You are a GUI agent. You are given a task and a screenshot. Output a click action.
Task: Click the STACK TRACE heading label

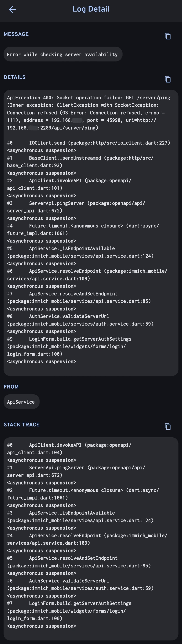(21, 425)
